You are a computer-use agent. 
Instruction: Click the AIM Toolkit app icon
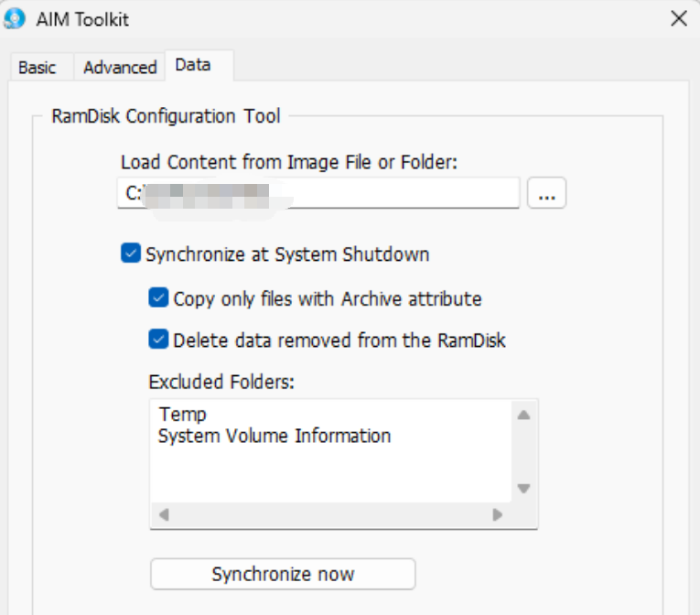15,18
